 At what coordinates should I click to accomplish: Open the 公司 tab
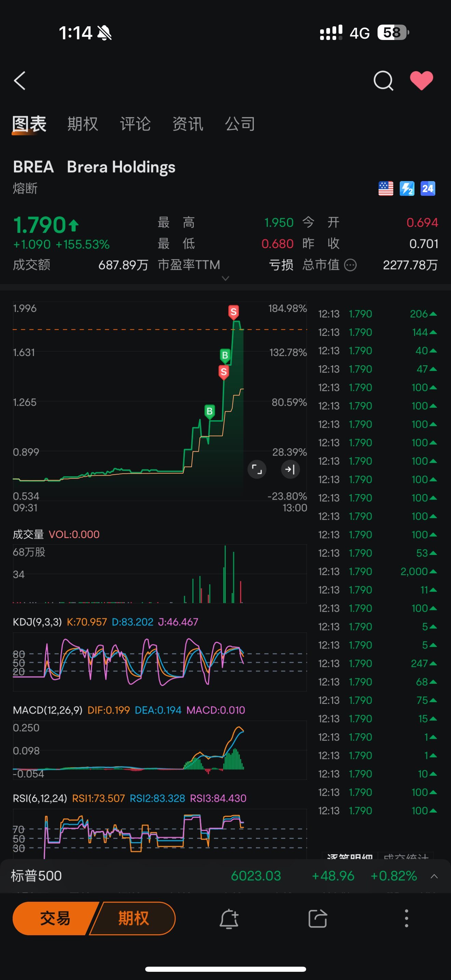[240, 124]
